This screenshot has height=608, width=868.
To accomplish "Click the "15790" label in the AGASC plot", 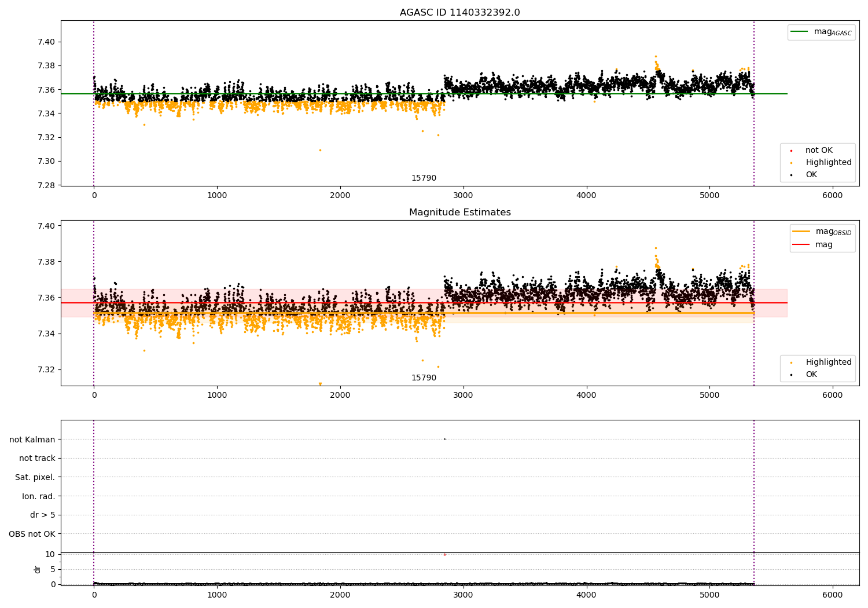I will (424, 178).
